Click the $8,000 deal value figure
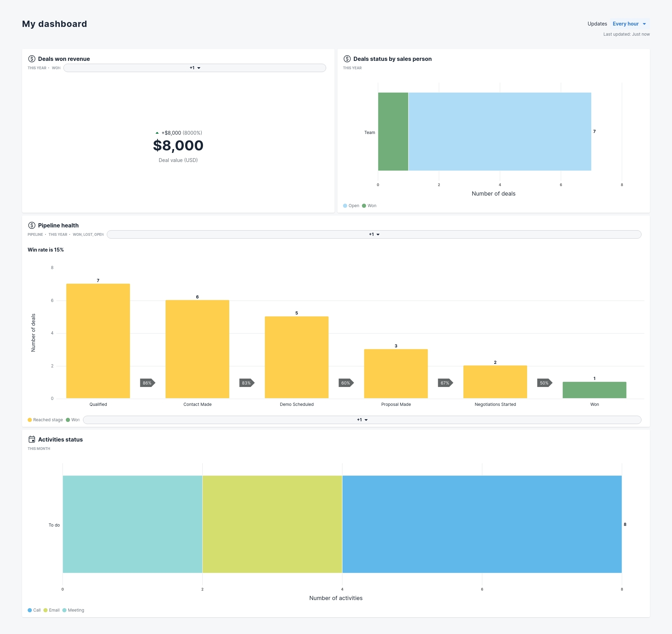The image size is (672, 634). tap(178, 146)
